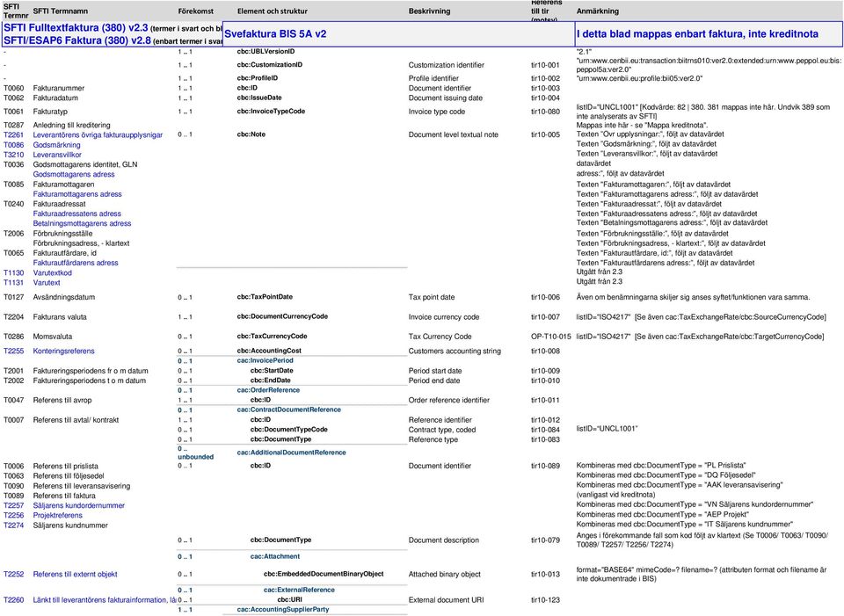Screen dimensions: 844x616
Task: Click the cbc:ProfileID element cell
Action: [x=258, y=78]
